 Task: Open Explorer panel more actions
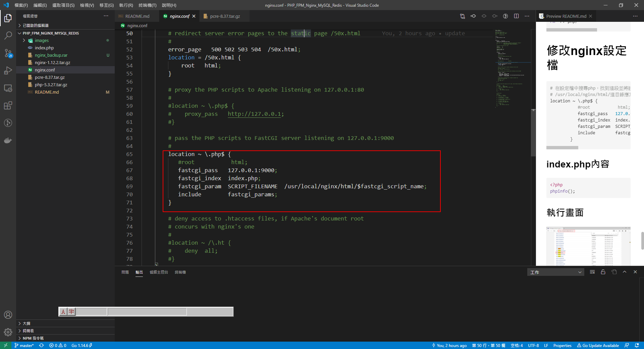point(106,16)
